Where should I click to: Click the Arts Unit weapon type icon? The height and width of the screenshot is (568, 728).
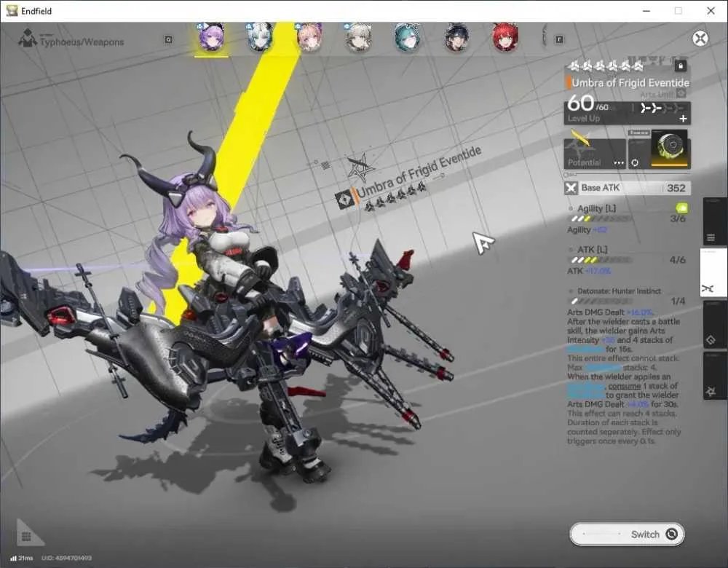(x=681, y=94)
